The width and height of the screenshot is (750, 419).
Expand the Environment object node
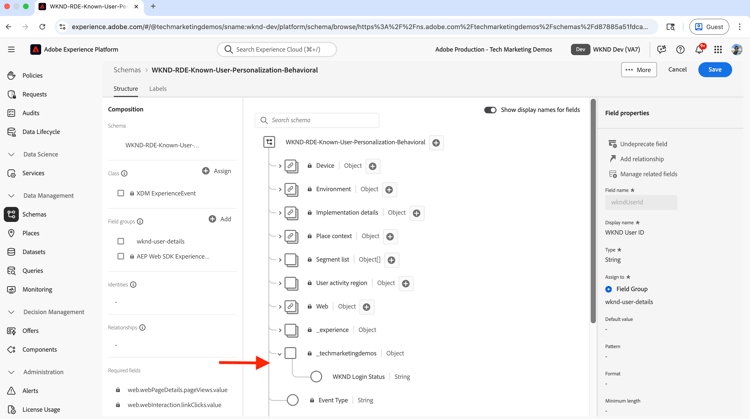pyautogui.click(x=280, y=189)
